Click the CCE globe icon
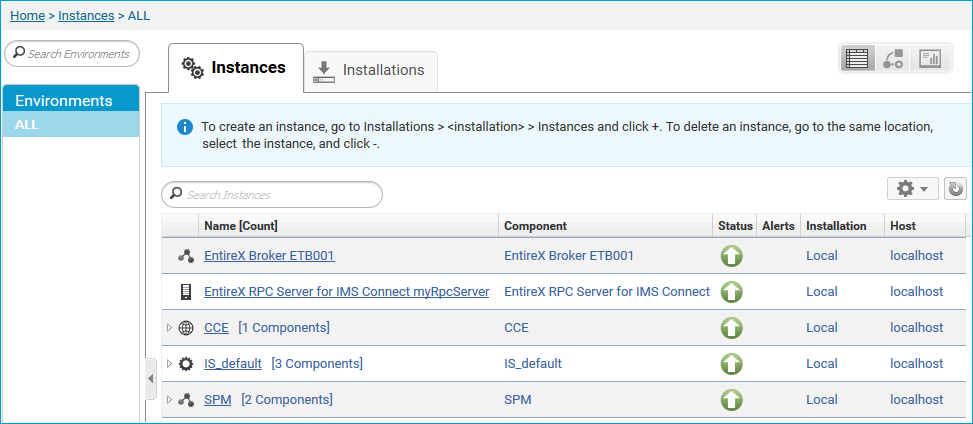 pyautogui.click(x=186, y=328)
